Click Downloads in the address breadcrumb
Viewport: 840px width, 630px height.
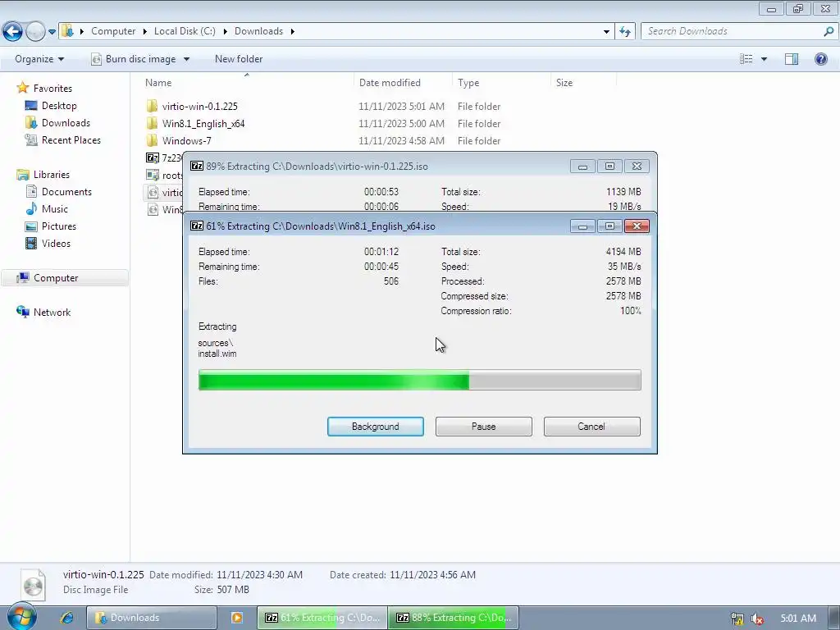(258, 31)
